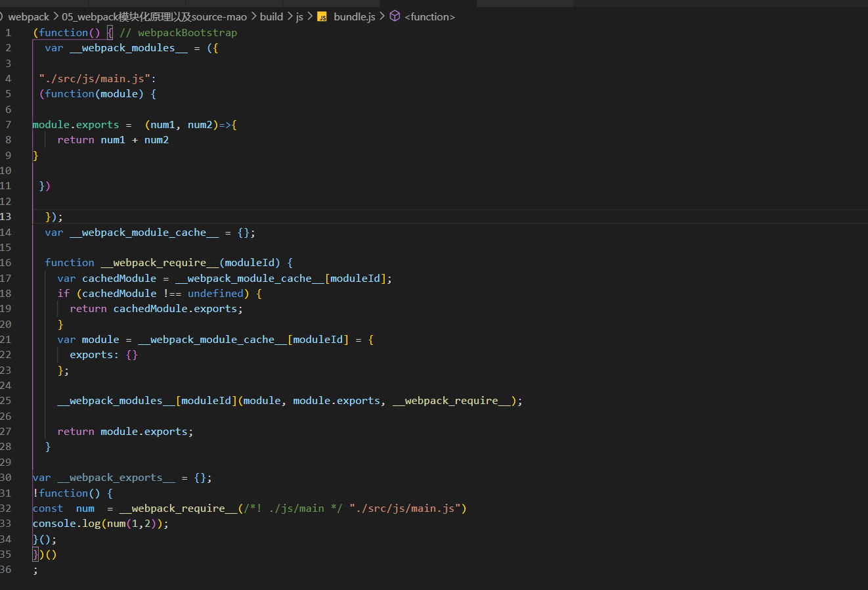Click 'function __webpack_require__(moduleId)' declaration

tap(163, 263)
